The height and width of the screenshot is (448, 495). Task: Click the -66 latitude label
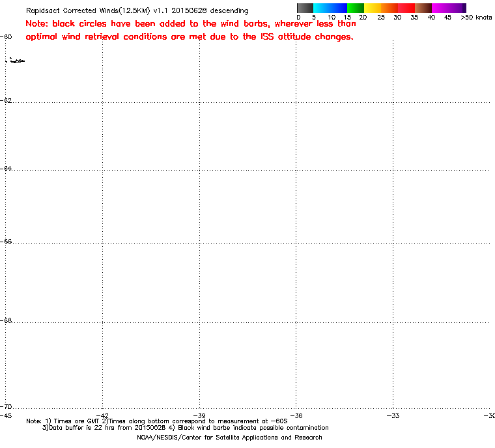pyautogui.click(x=6, y=241)
